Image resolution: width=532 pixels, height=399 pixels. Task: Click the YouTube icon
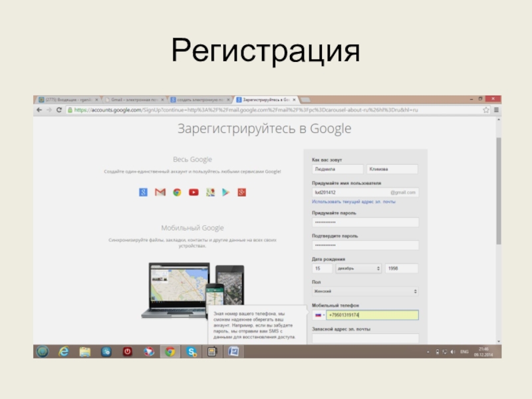pyautogui.click(x=194, y=192)
